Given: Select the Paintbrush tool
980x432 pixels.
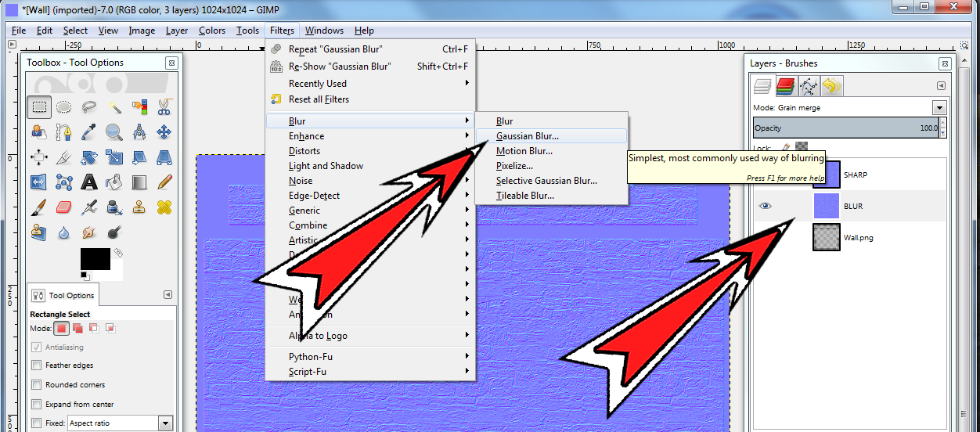Looking at the screenshot, I should coord(38,207).
